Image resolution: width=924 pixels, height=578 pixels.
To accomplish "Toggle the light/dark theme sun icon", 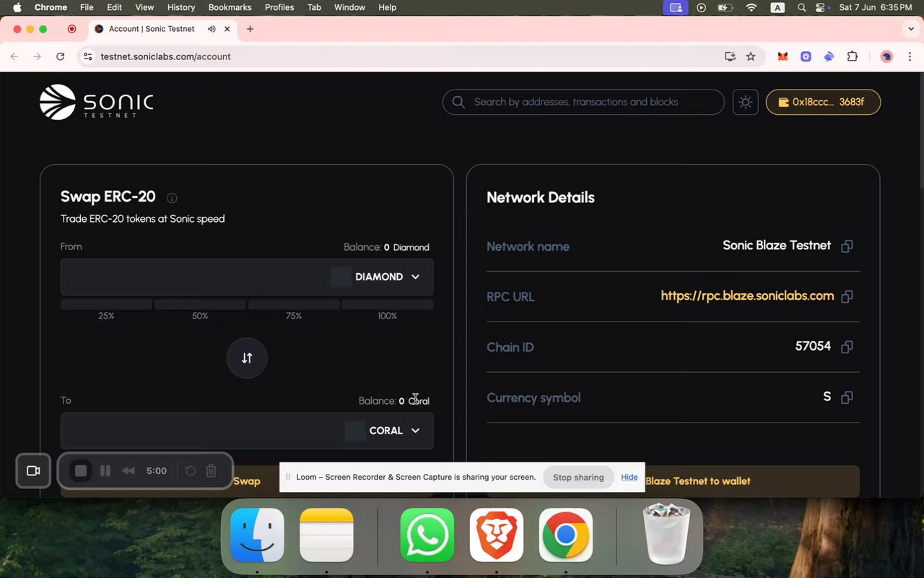I will 746,102.
